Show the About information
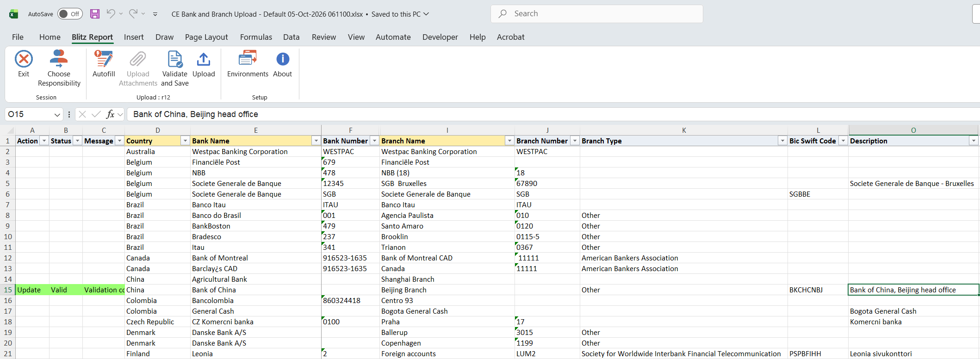 [282, 64]
